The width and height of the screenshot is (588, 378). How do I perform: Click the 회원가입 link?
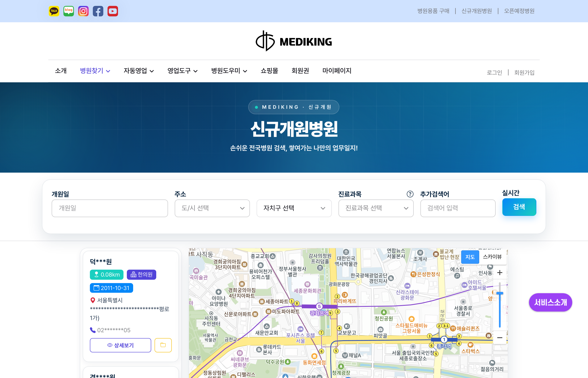click(524, 72)
